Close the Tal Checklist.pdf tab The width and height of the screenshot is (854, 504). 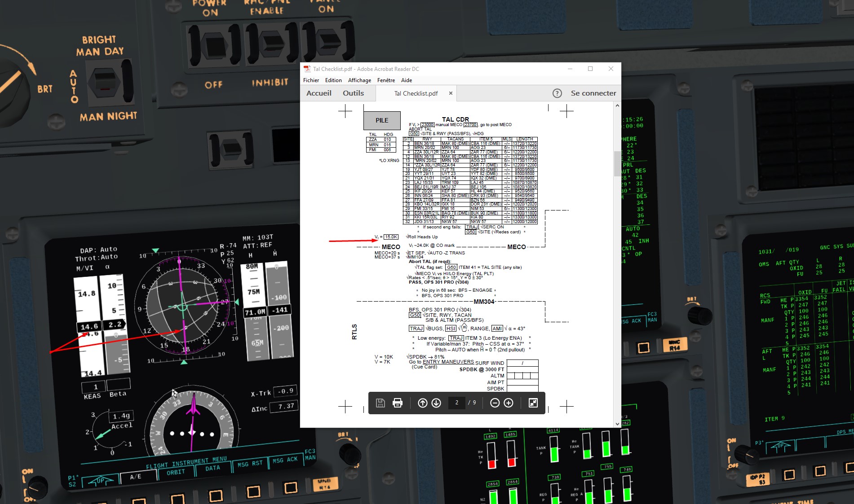point(451,93)
